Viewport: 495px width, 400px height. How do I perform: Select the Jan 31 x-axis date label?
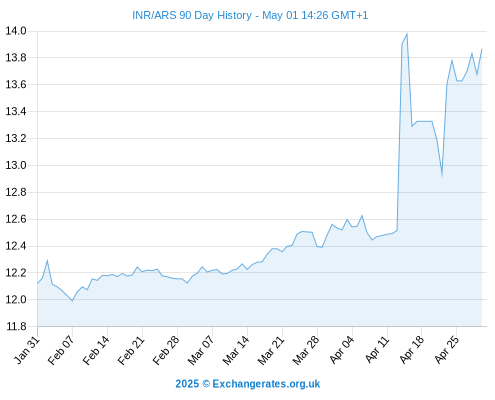[x=27, y=350]
